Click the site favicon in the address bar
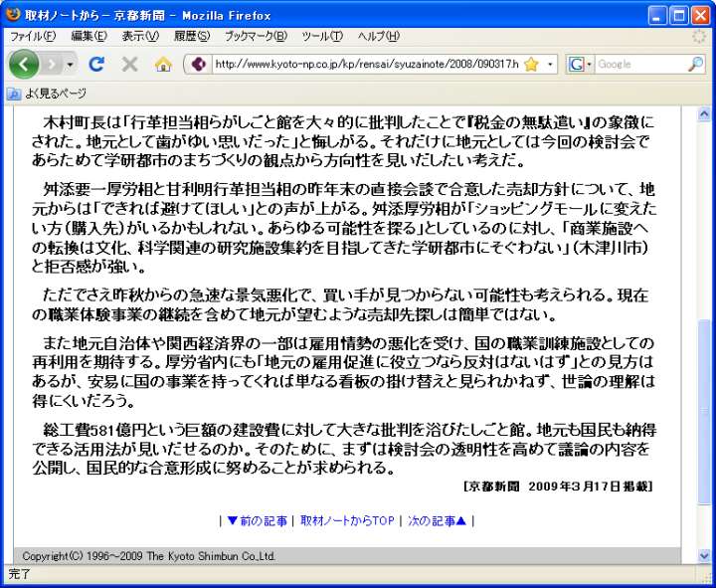The image size is (716, 588). point(198,64)
